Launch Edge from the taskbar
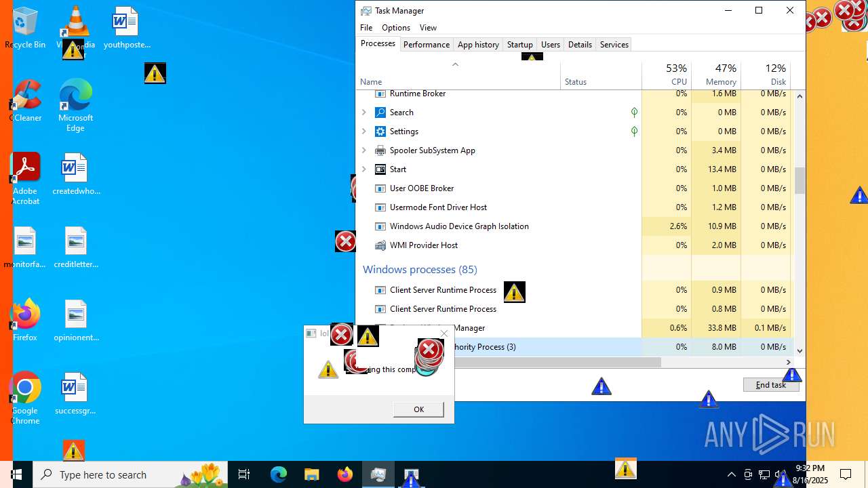868x488 pixels. [x=279, y=474]
